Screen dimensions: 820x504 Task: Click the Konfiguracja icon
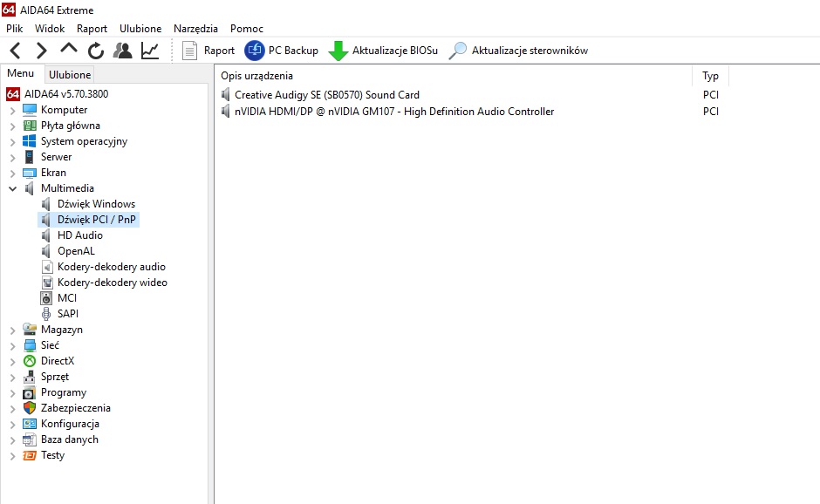pos(30,424)
